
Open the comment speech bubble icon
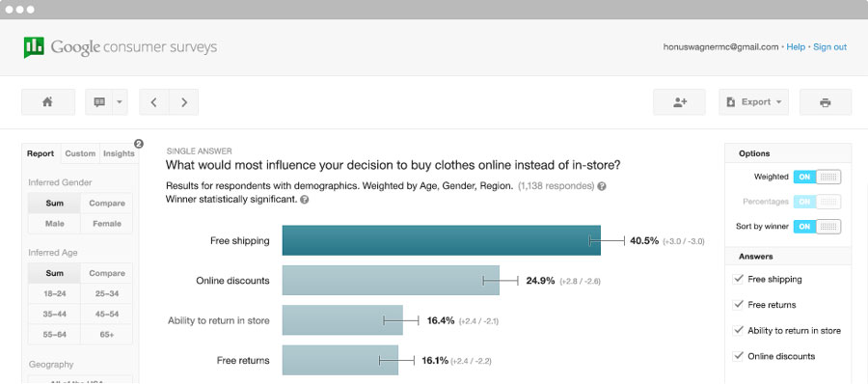pos(99,102)
